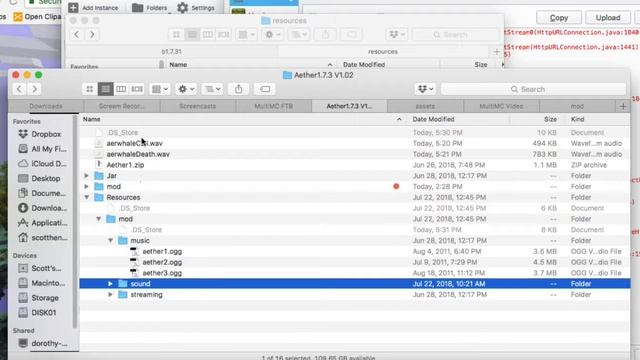Switch to list view in front window
640x360 pixels.
coord(105,89)
